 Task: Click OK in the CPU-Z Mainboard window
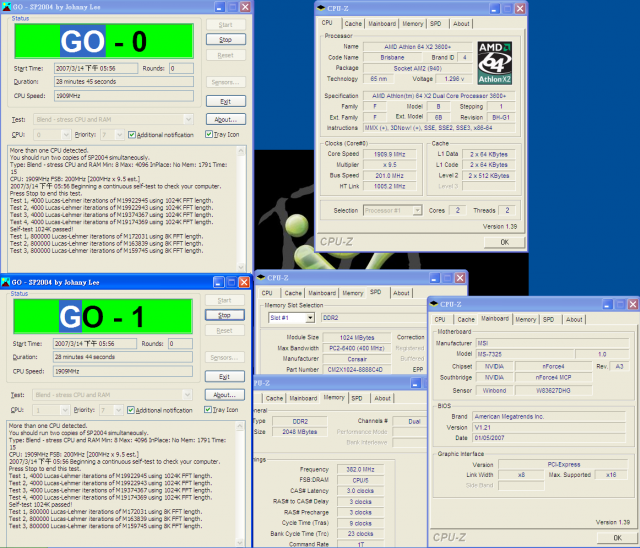(617, 538)
